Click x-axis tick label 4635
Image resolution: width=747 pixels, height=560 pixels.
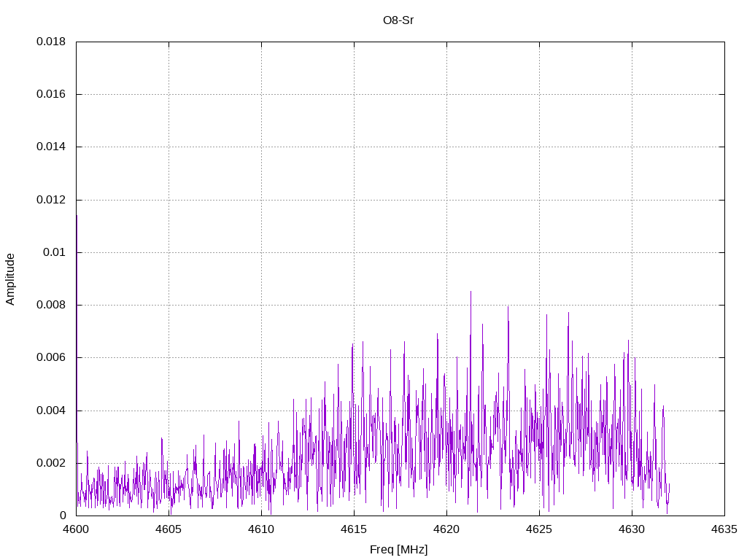point(724,529)
